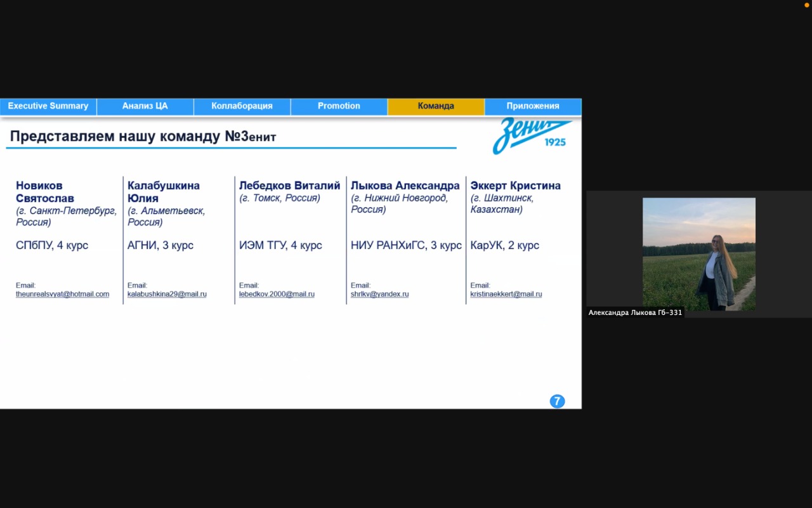Click the name Эккерт Кристина
Viewport: 812px width, 508px height.
coord(516,185)
